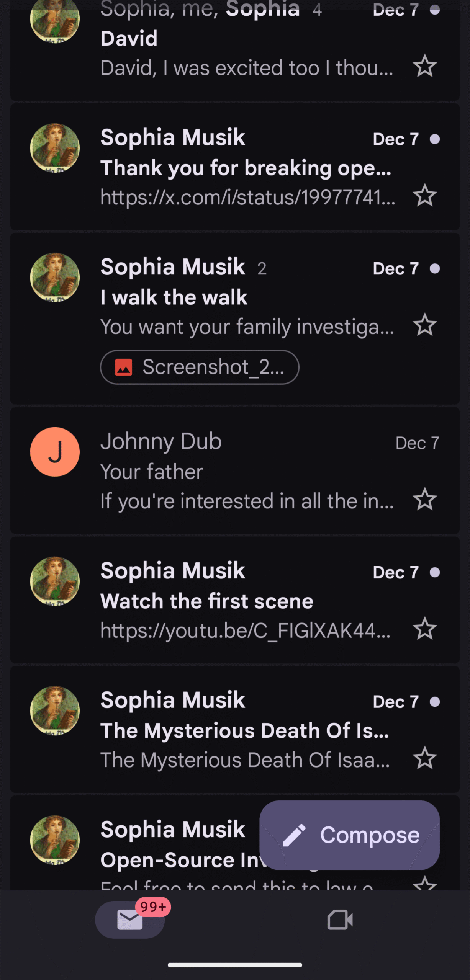Open the Mail tab with 99+ badge
The width and height of the screenshot is (470, 980).
click(x=130, y=920)
